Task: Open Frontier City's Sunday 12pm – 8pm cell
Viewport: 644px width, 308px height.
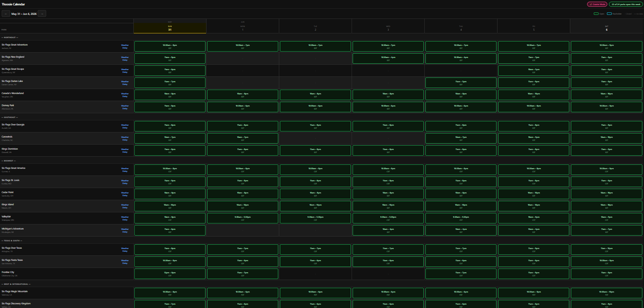Action: (x=170, y=274)
